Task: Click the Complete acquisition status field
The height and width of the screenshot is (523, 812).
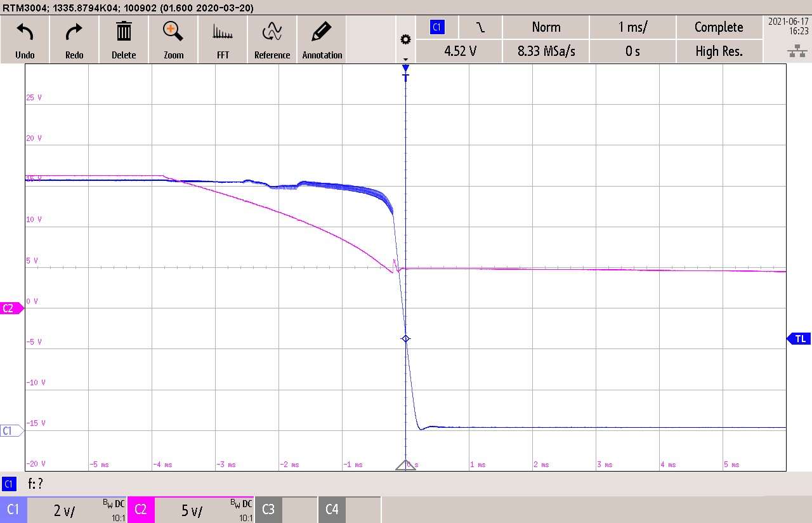Action: pyautogui.click(x=719, y=27)
